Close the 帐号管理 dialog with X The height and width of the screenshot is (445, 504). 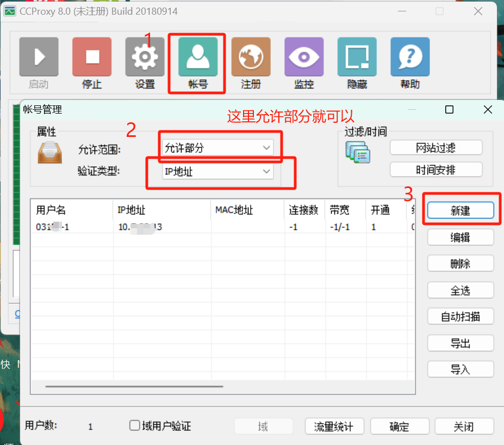tap(488, 110)
